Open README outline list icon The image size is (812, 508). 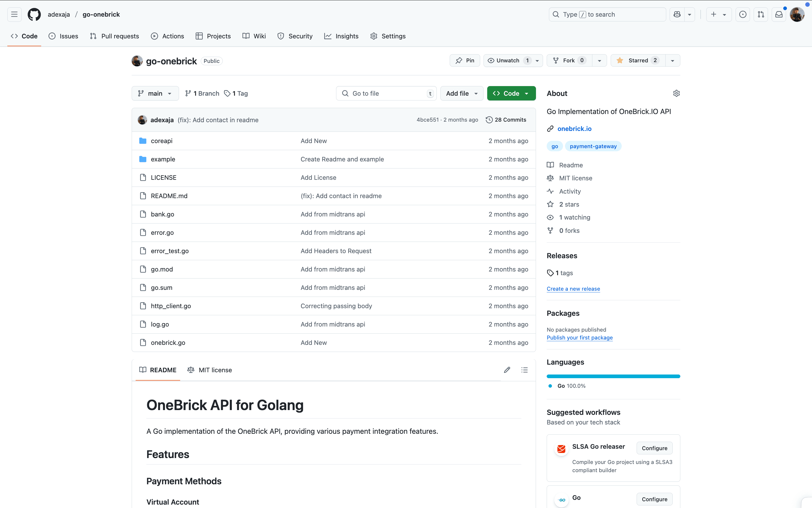[524, 370]
